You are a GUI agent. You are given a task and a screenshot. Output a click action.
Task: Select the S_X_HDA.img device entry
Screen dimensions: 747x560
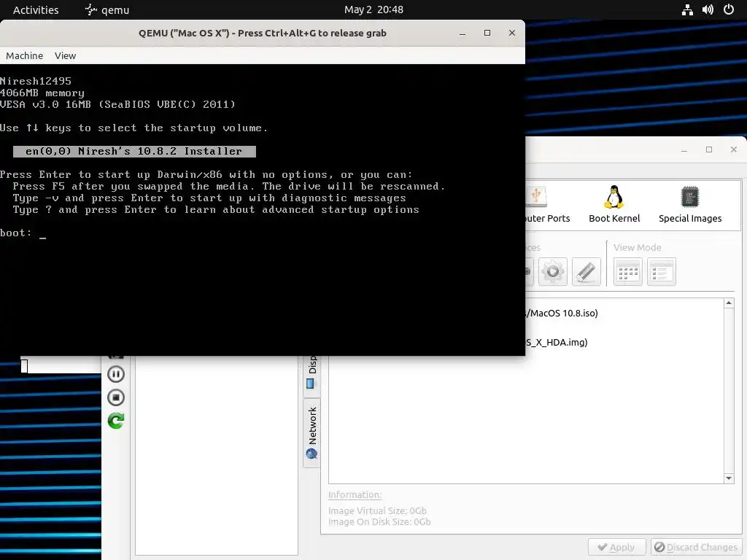(x=557, y=343)
